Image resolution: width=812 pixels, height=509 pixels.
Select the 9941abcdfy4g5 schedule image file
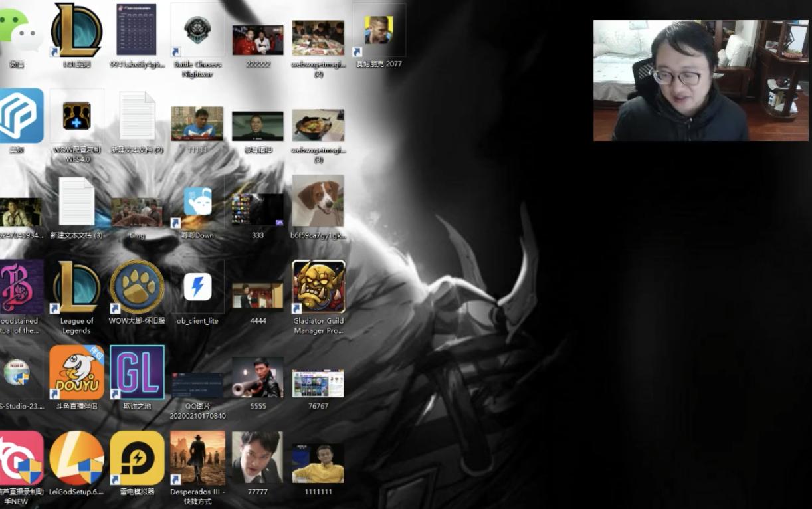pyautogui.click(x=137, y=30)
